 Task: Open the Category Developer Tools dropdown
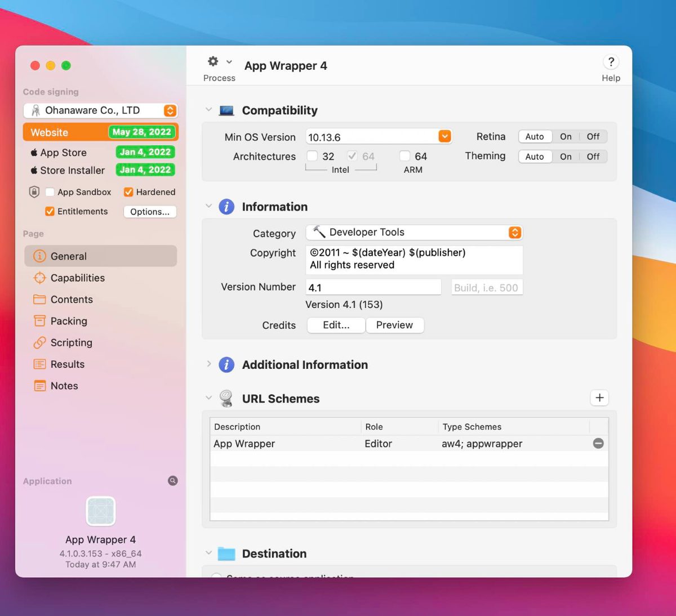(414, 232)
